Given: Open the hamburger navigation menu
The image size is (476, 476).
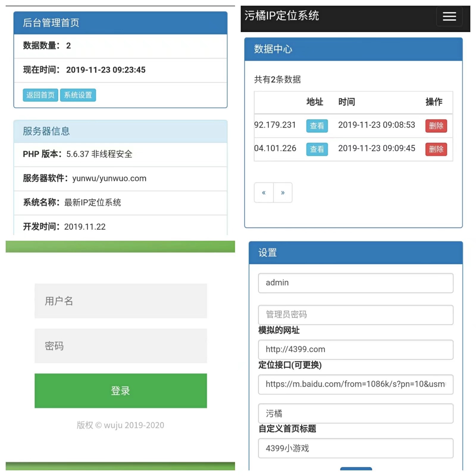Looking at the screenshot, I should (x=449, y=16).
